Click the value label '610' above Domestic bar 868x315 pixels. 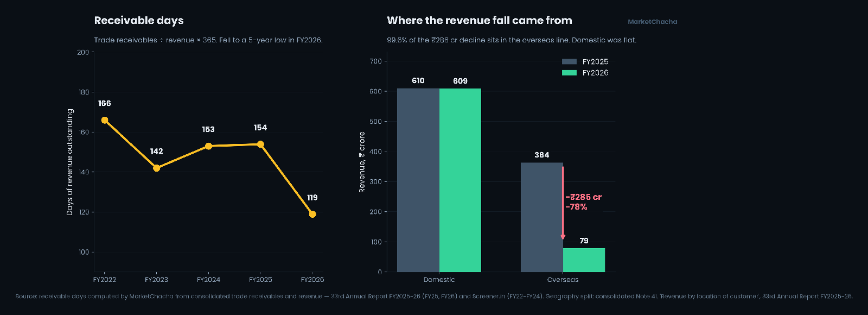click(x=418, y=80)
